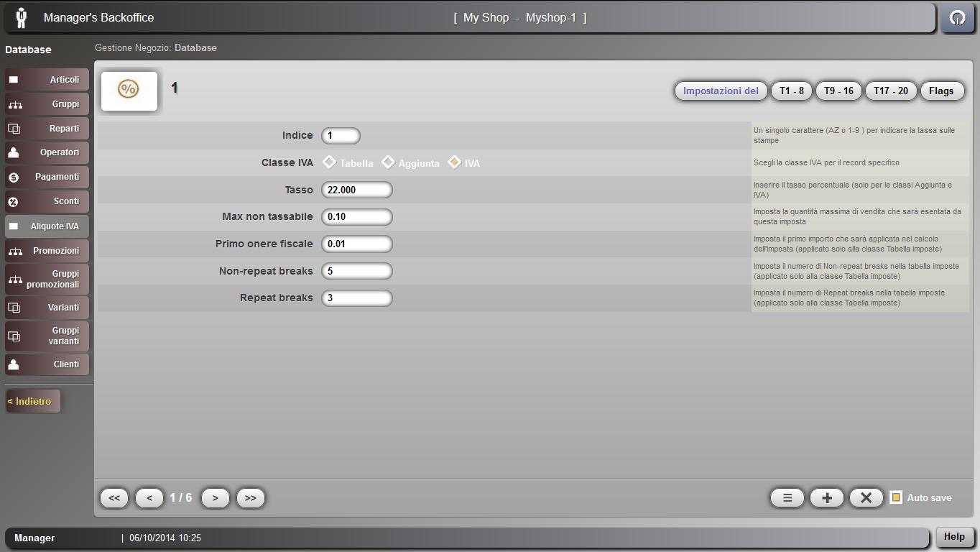
Task: Go to the previous record
Action: (x=149, y=497)
